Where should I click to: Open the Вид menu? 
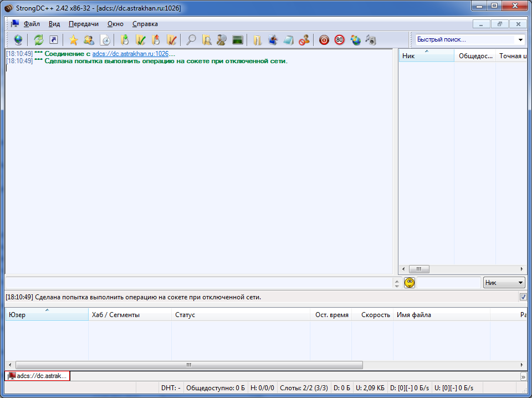click(x=54, y=24)
